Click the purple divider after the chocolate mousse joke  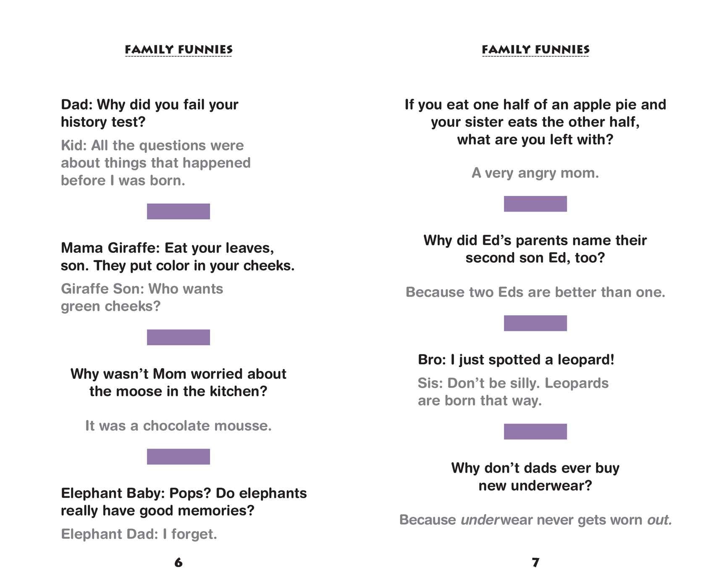tap(178, 457)
